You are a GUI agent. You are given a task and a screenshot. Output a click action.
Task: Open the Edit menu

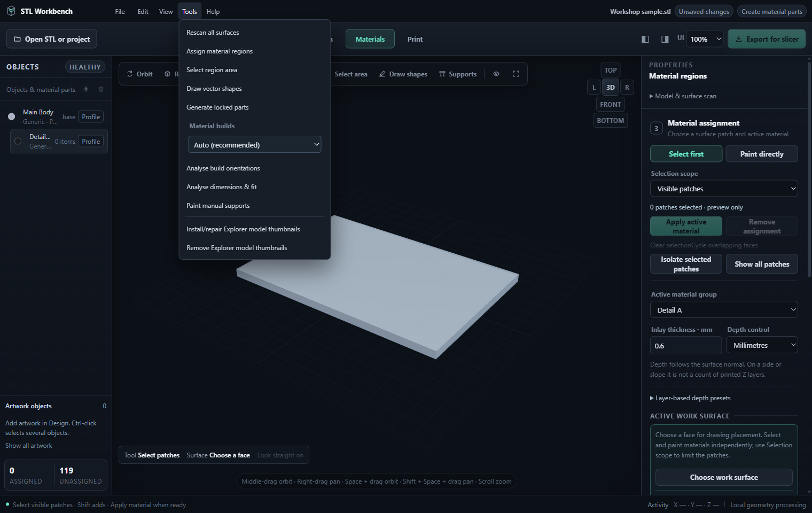coord(143,11)
